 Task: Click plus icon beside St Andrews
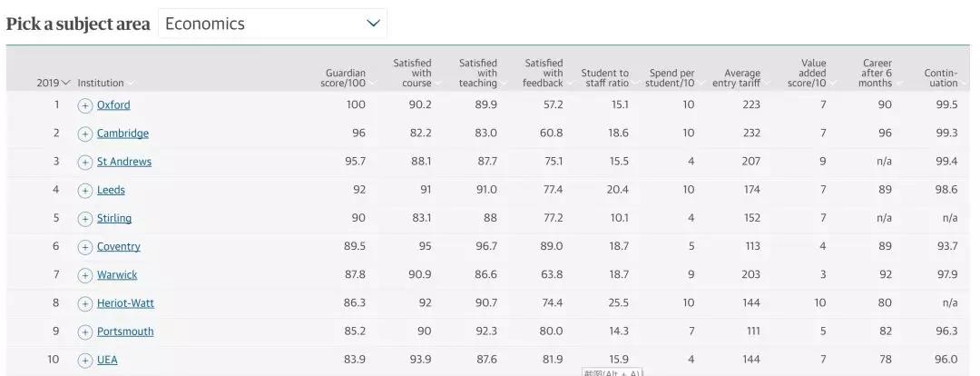tap(85, 163)
